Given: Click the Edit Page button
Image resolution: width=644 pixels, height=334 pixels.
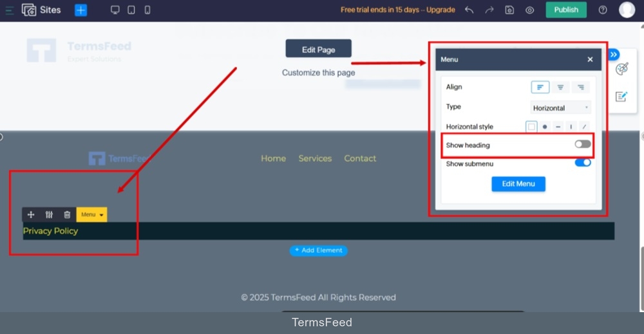Looking at the screenshot, I should [x=318, y=49].
